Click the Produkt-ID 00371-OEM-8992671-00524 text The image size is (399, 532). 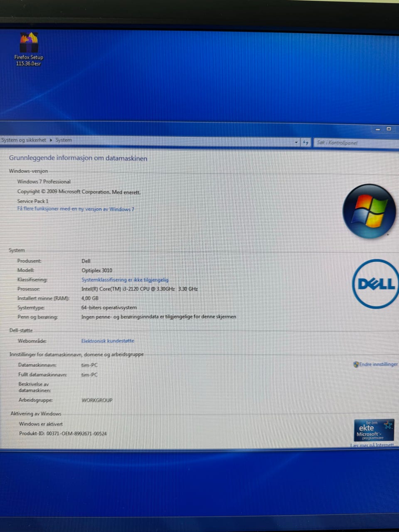click(63, 433)
